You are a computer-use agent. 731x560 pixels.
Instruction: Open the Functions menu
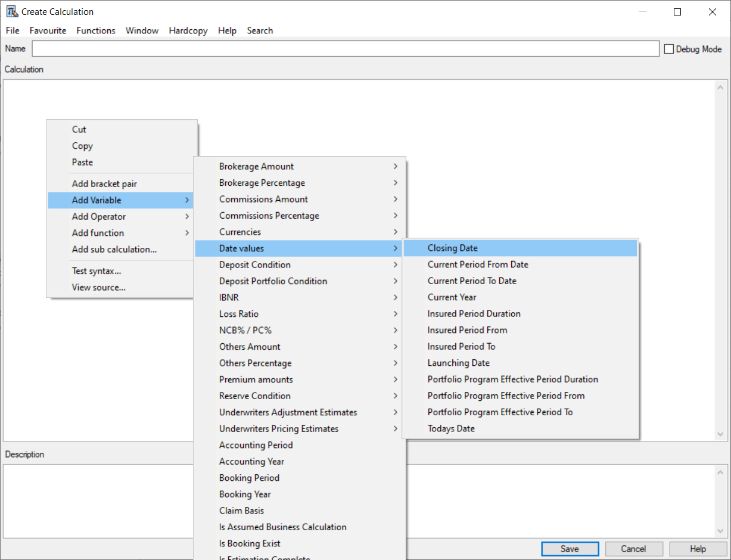[x=96, y=30]
